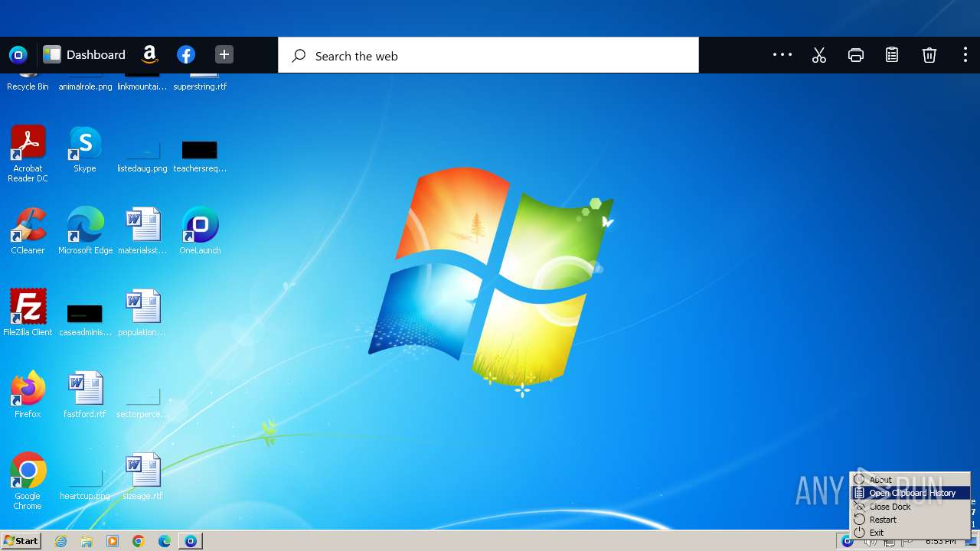
Task: Select the Google Chrome desktop shortcut
Action: pyautogui.click(x=28, y=481)
